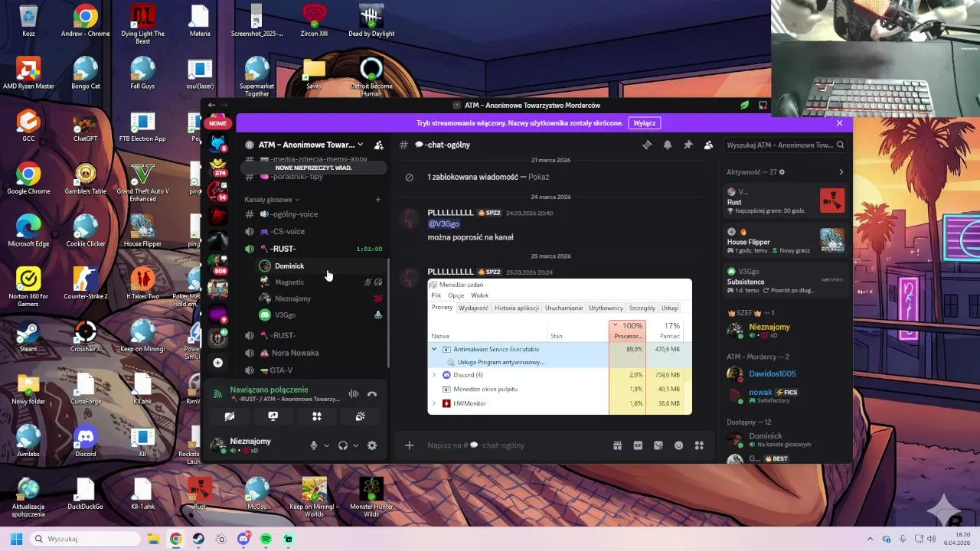Deafen with headphones icon in user panel
980x551 pixels.
(343, 445)
